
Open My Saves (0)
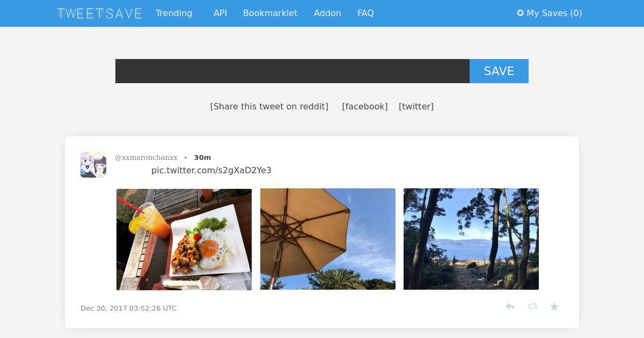pyautogui.click(x=550, y=13)
